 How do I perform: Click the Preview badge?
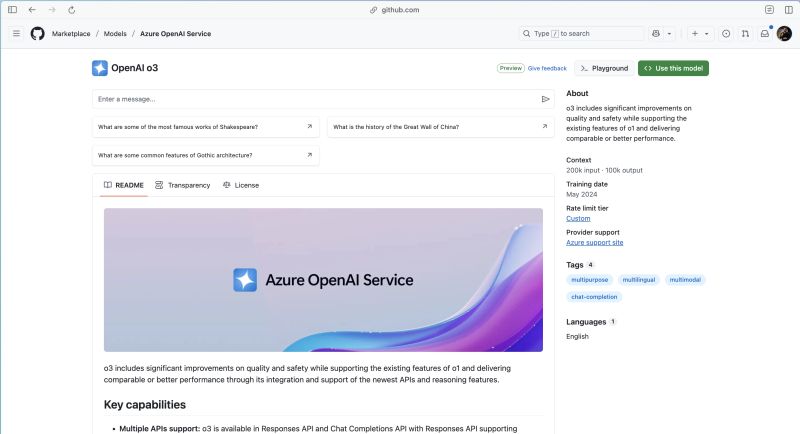click(510, 68)
